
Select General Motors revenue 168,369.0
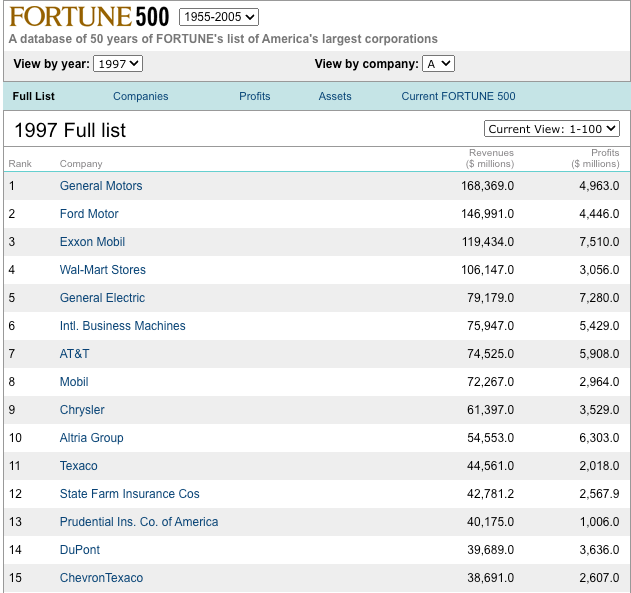[x=487, y=186]
